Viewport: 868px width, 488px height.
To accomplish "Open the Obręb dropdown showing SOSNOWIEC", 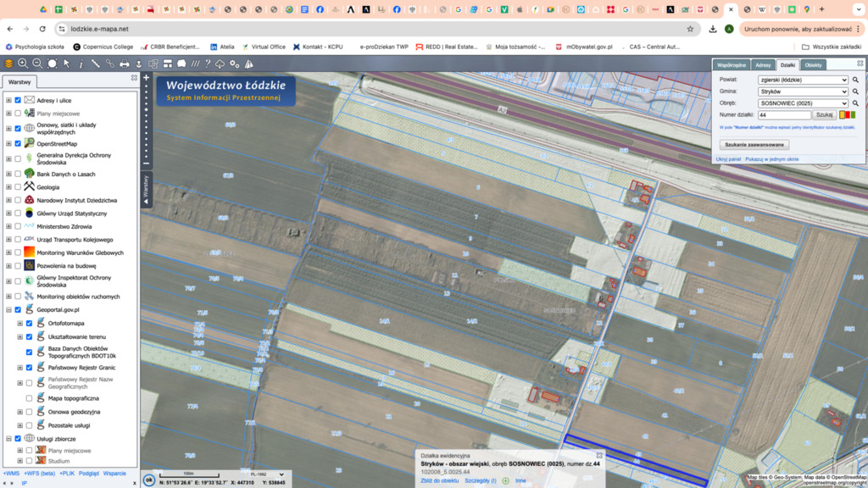I will pos(803,103).
